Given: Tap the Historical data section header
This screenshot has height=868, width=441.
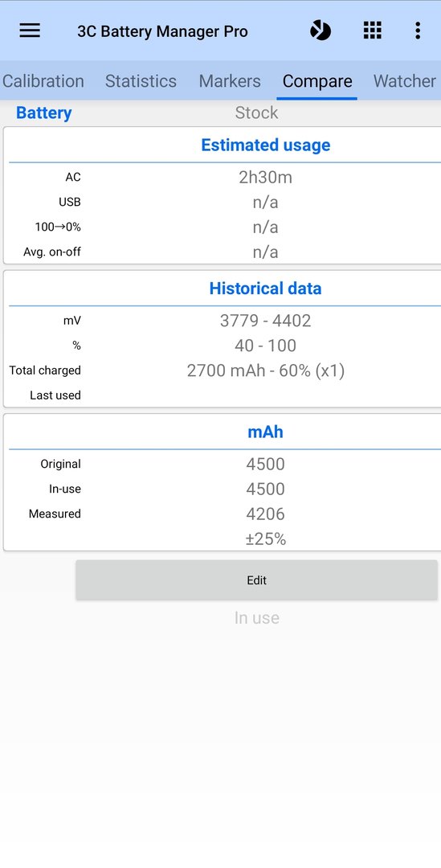Looking at the screenshot, I should coord(266,289).
